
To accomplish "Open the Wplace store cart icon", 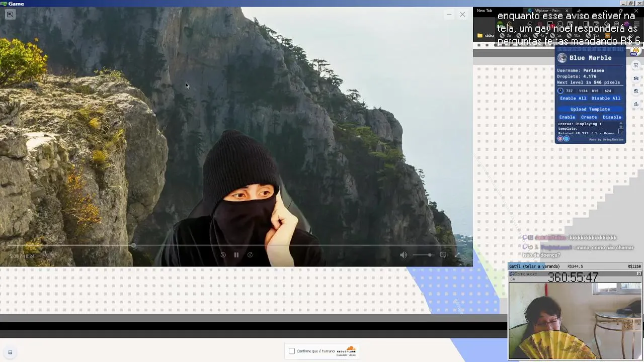I will (x=636, y=65).
